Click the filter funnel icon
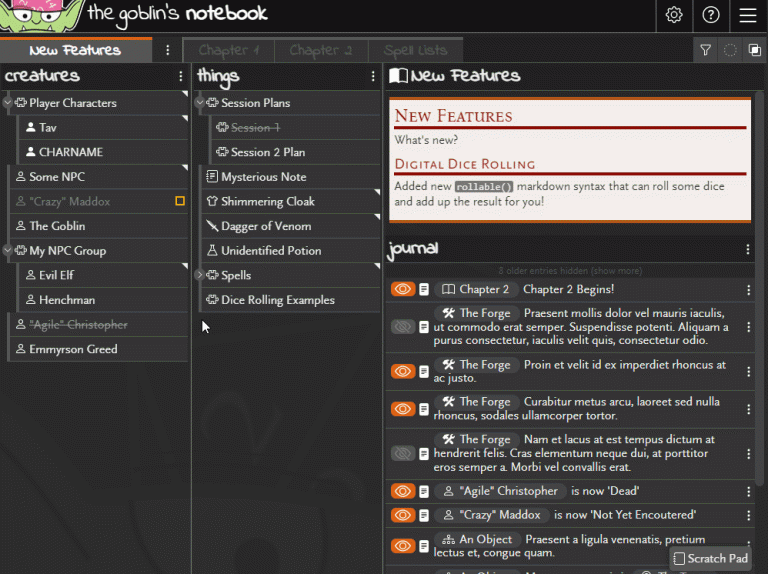Screen dimensions: 768x574 [x=706, y=50]
